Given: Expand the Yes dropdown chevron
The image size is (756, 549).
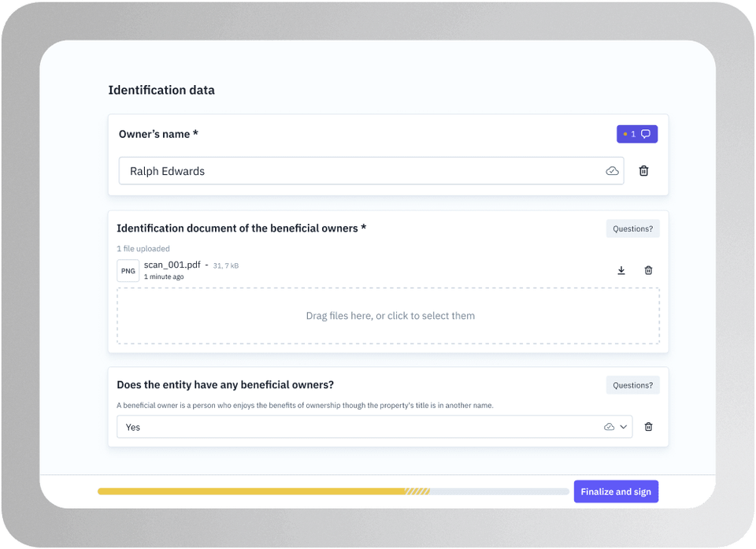Looking at the screenshot, I should click(624, 427).
